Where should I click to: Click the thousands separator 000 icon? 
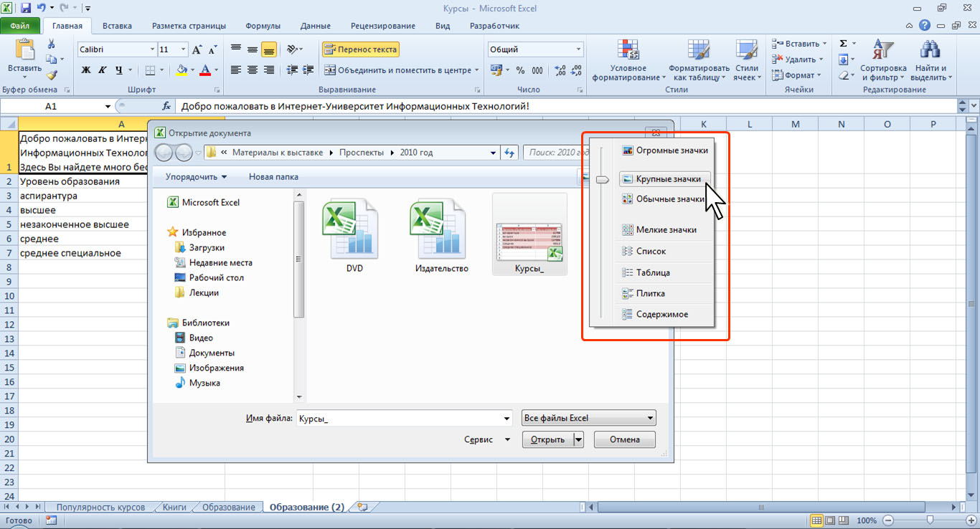tap(538, 70)
